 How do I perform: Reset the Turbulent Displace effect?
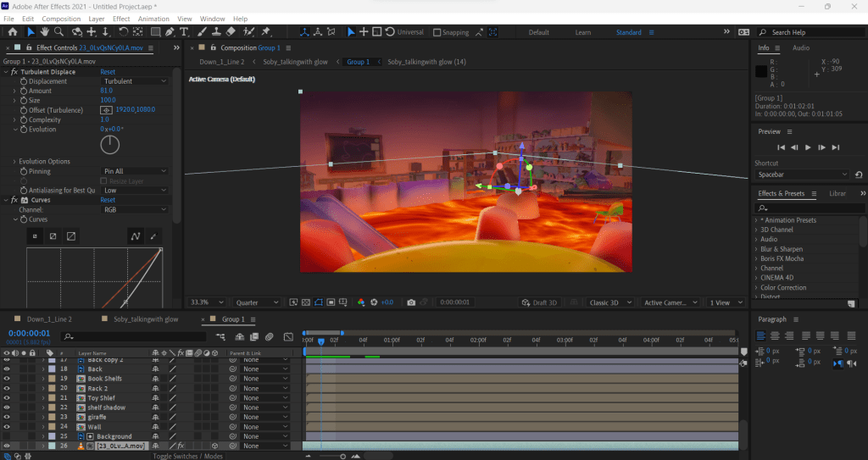pyautogui.click(x=108, y=72)
